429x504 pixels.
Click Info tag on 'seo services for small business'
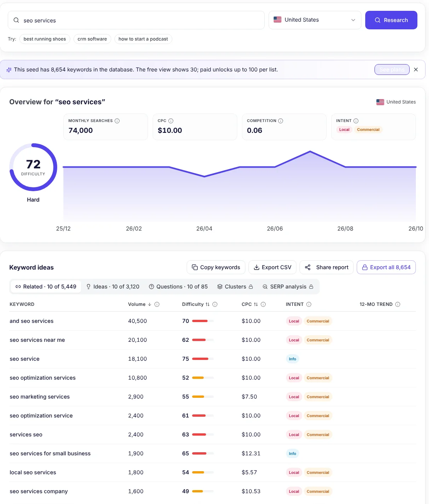coord(293,453)
